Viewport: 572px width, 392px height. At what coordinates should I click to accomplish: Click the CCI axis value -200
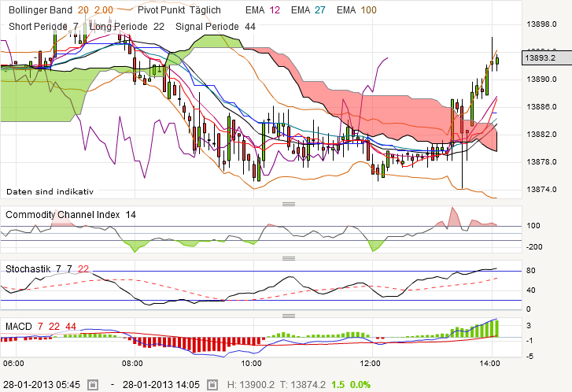pyautogui.click(x=534, y=247)
